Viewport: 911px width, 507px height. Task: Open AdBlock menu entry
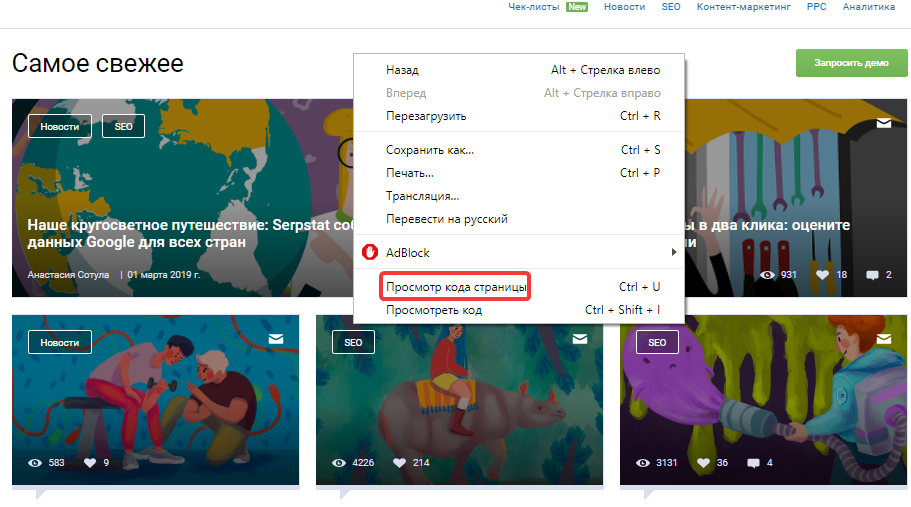(519, 252)
